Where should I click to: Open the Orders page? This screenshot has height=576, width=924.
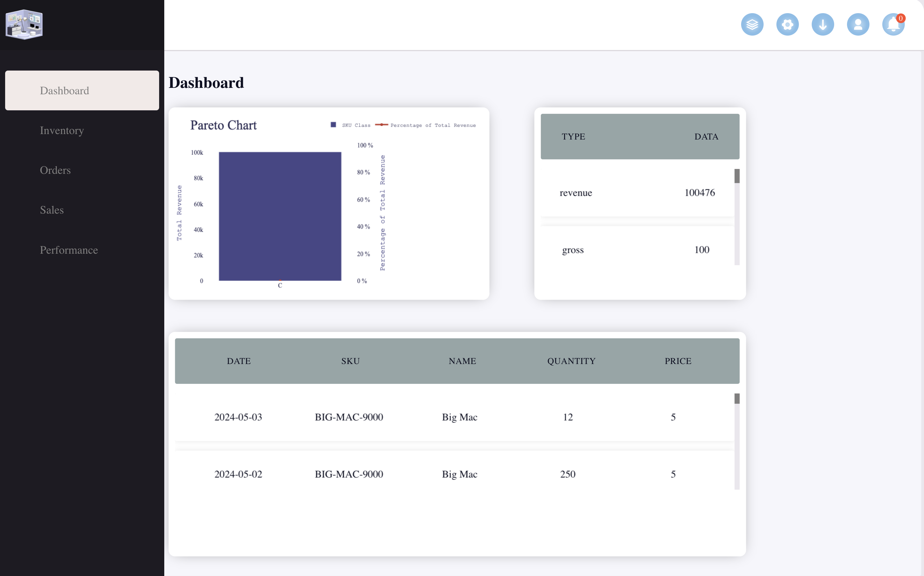pos(55,170)
